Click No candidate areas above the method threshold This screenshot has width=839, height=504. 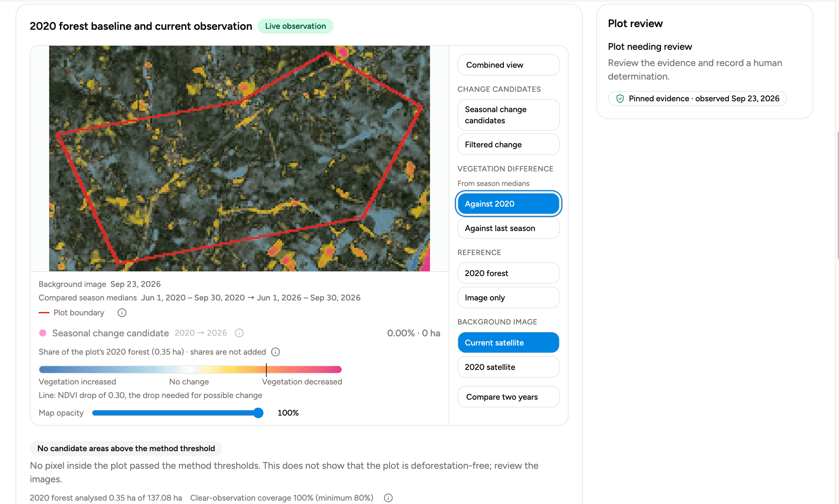tap(126, 448)
